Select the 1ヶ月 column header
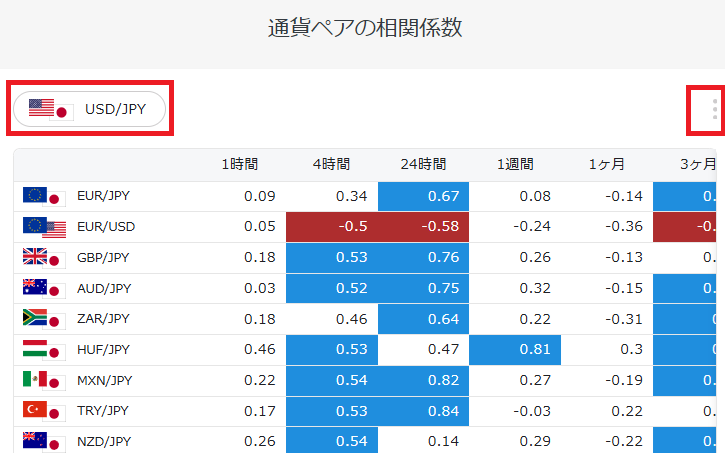 coord(607,164)
